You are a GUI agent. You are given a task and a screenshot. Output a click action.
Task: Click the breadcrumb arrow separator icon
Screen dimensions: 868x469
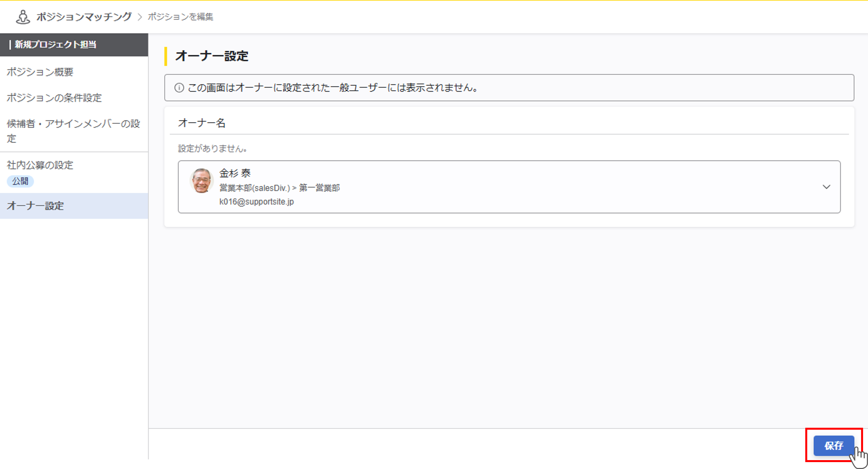tap(140, 17)
